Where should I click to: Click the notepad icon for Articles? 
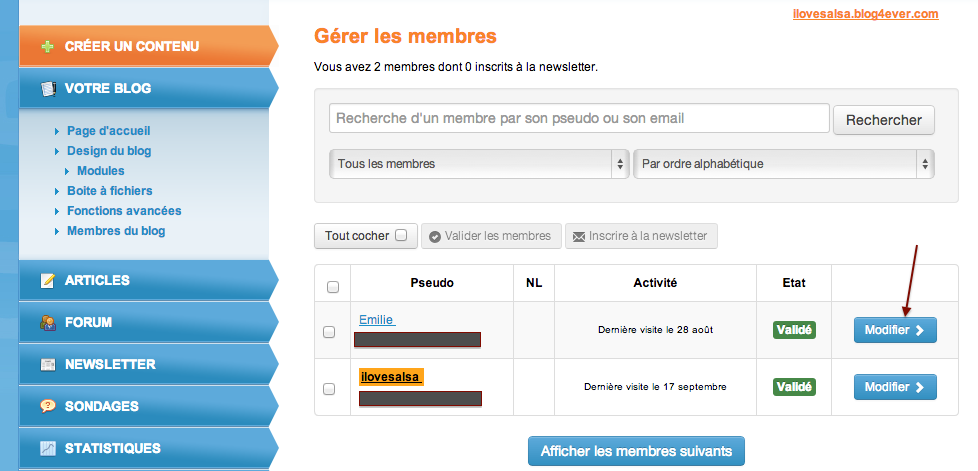pyautogui.click(x=48, y=281)
